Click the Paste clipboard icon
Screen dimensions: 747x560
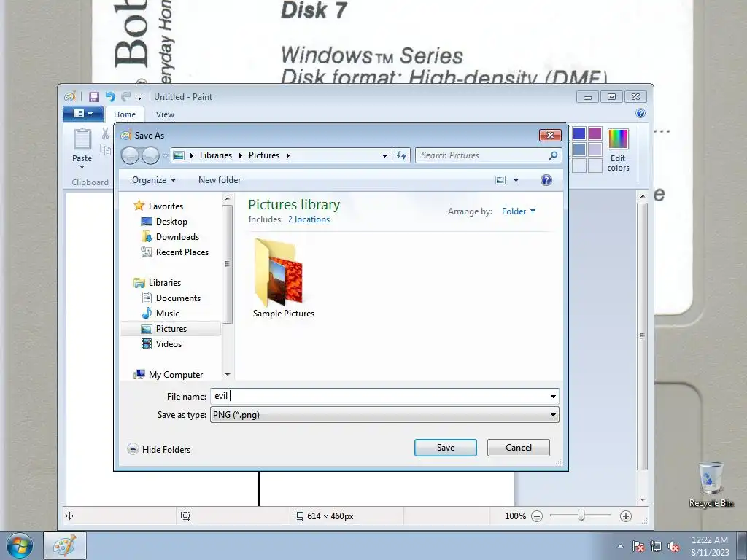pos(82,139)
